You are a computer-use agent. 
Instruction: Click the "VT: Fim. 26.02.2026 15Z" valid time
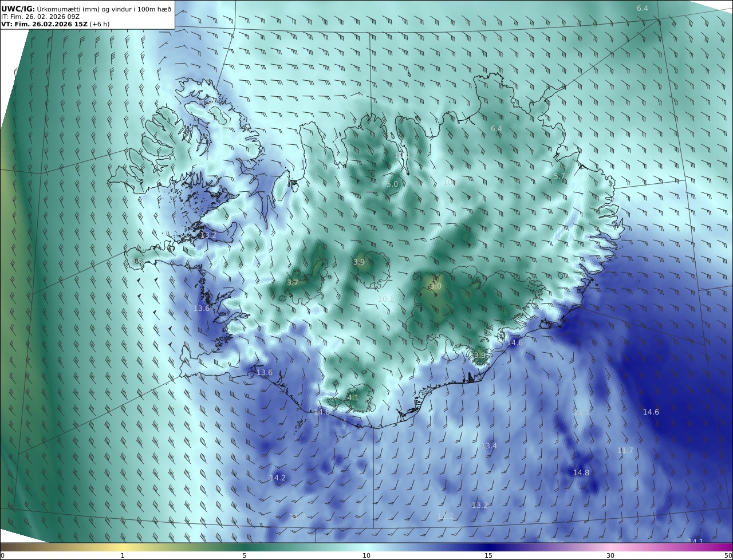(45, 24)
